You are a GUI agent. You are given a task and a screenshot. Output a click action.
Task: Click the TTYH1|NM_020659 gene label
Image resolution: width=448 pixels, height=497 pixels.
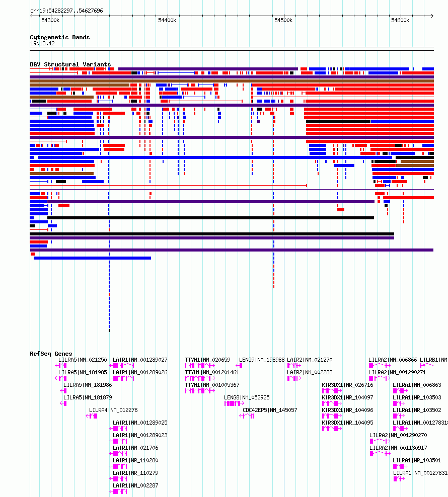point(207,360)
